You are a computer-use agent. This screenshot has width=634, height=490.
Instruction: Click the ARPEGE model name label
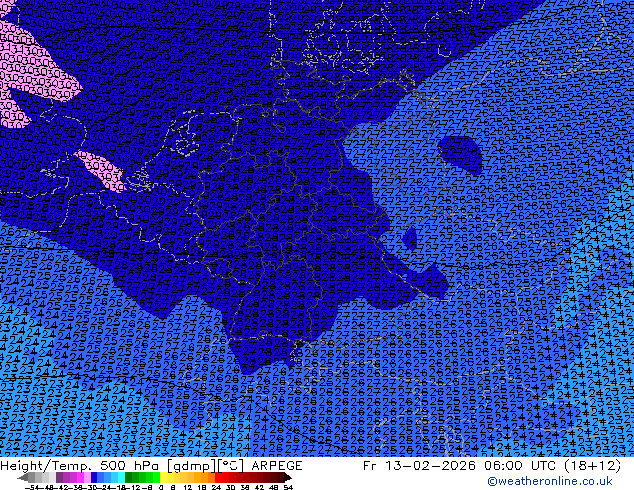[277, 466]
